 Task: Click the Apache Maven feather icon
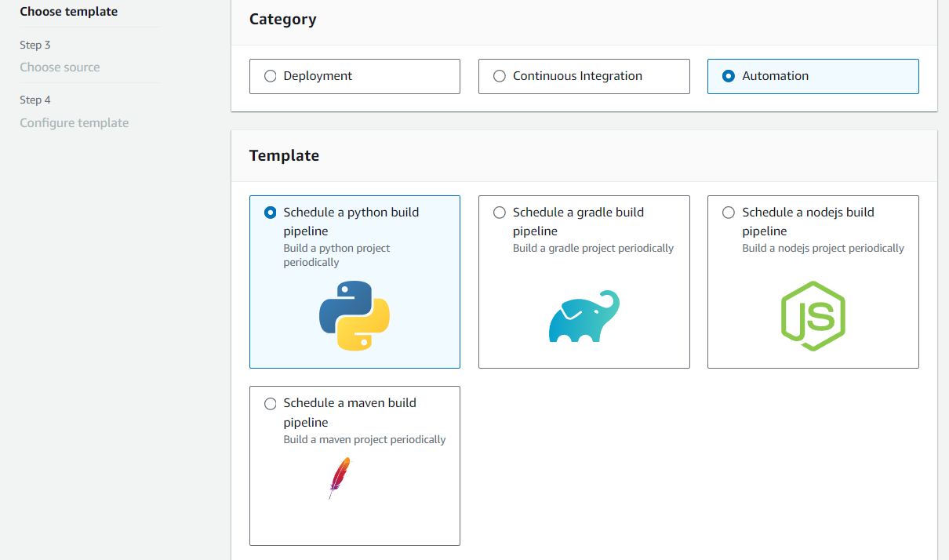coord(339,477)
